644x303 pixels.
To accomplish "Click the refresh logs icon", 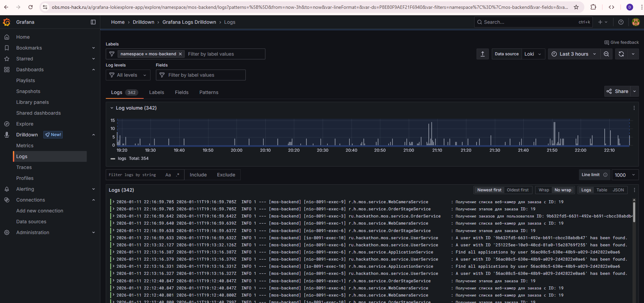I will point(621,54).
